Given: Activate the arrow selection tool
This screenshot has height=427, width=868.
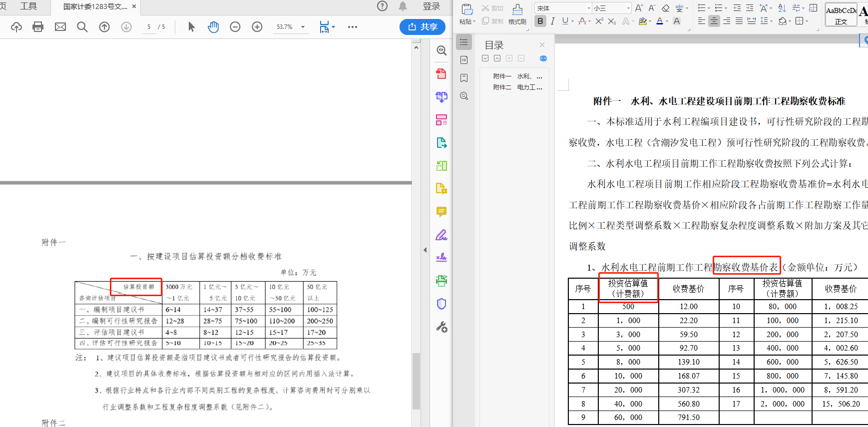Looking at the screenshot, I should pyautogui.click(x=191, y=27).
